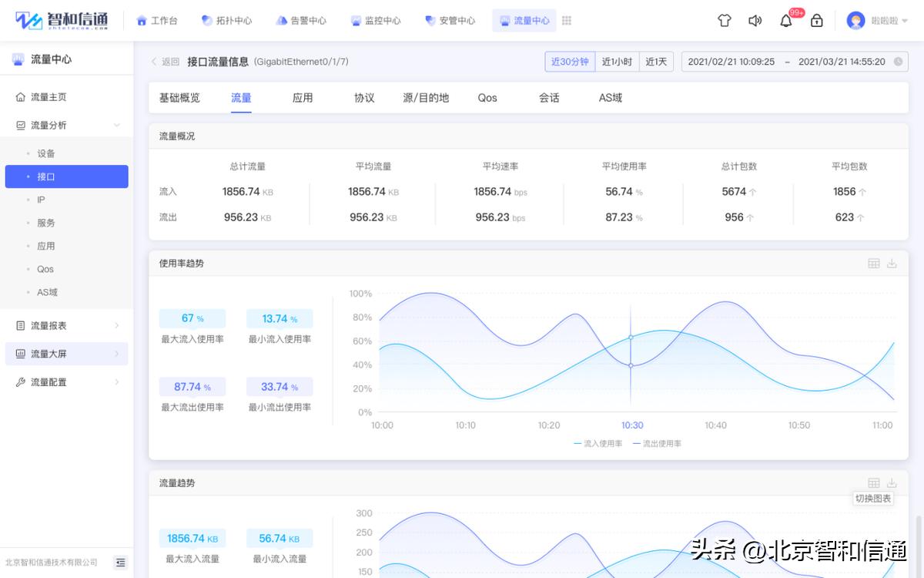The image size is (924, 578).
Task: Click the speaker announcement icon
Action: [x=755, y=21]
